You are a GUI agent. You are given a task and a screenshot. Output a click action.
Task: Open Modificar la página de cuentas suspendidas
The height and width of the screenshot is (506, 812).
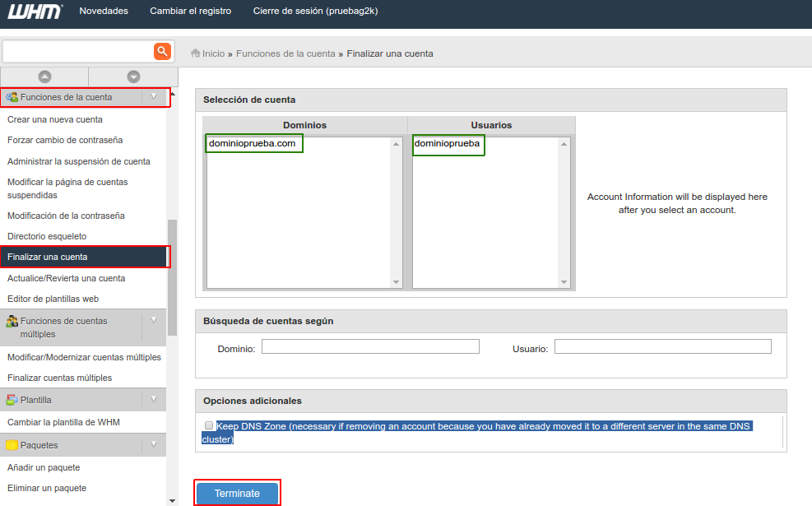click(x=67, y=188)
